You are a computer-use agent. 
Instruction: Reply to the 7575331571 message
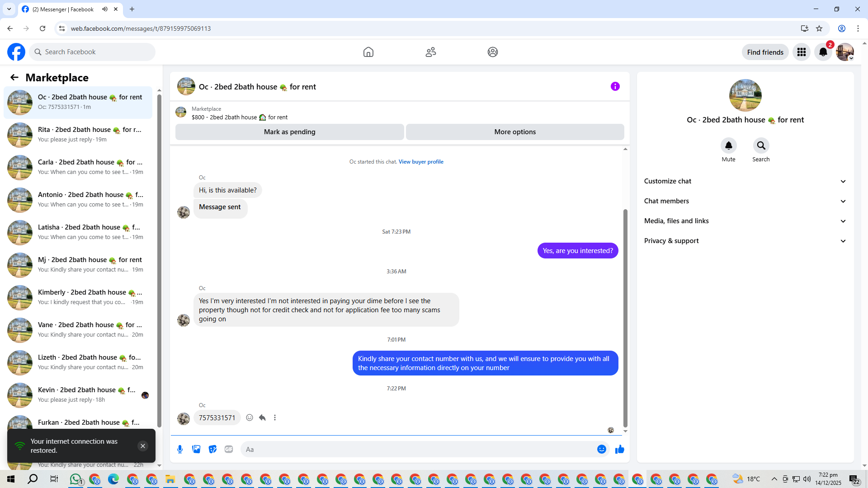click(x=262, y=418)
